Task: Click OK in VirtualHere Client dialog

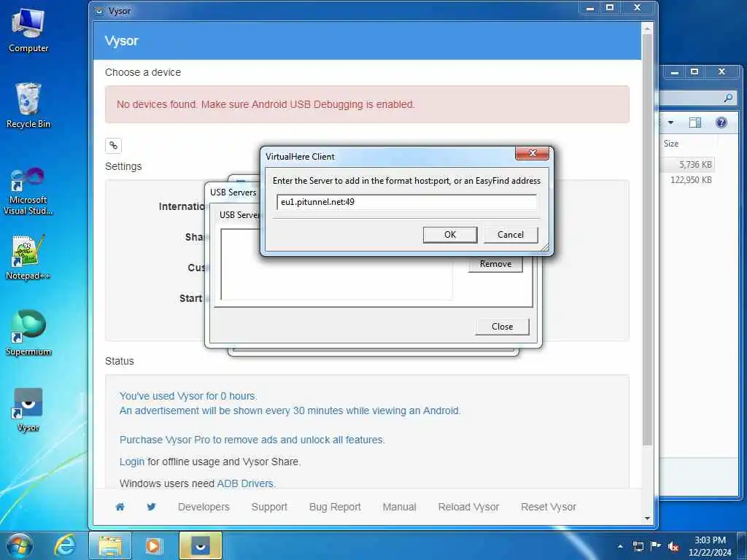Action: pos(449,235)
